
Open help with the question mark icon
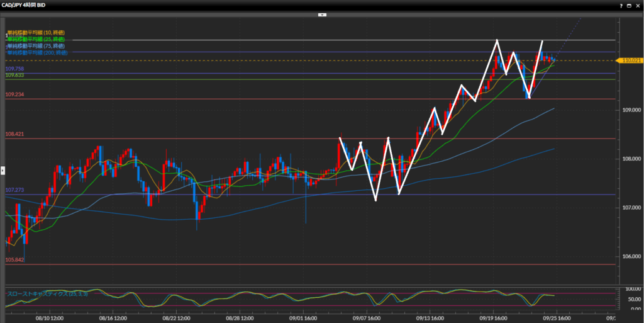pyautogui.click(x=621, y=5)
